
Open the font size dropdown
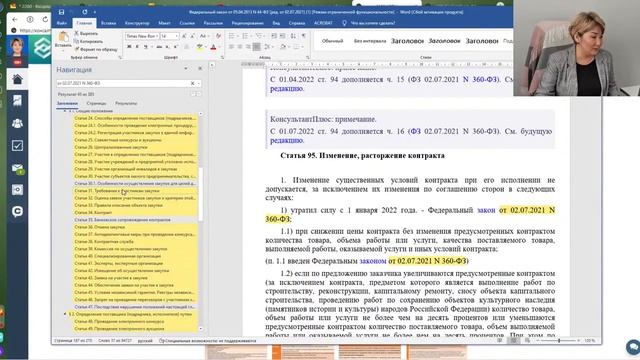click(177, 36)
